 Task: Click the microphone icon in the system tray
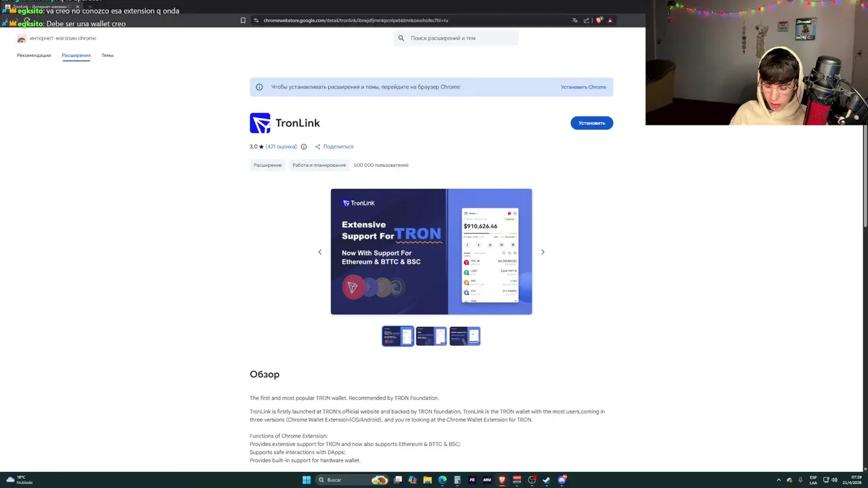[800, 480]
